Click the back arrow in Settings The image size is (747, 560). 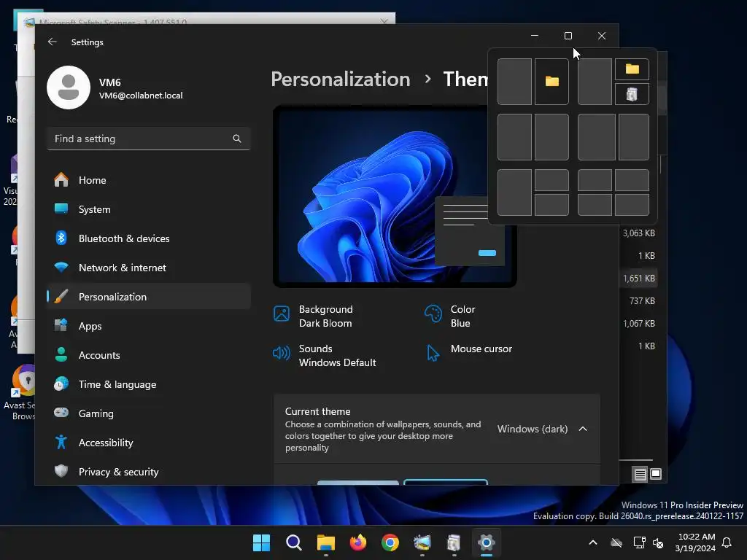[53, 42]
